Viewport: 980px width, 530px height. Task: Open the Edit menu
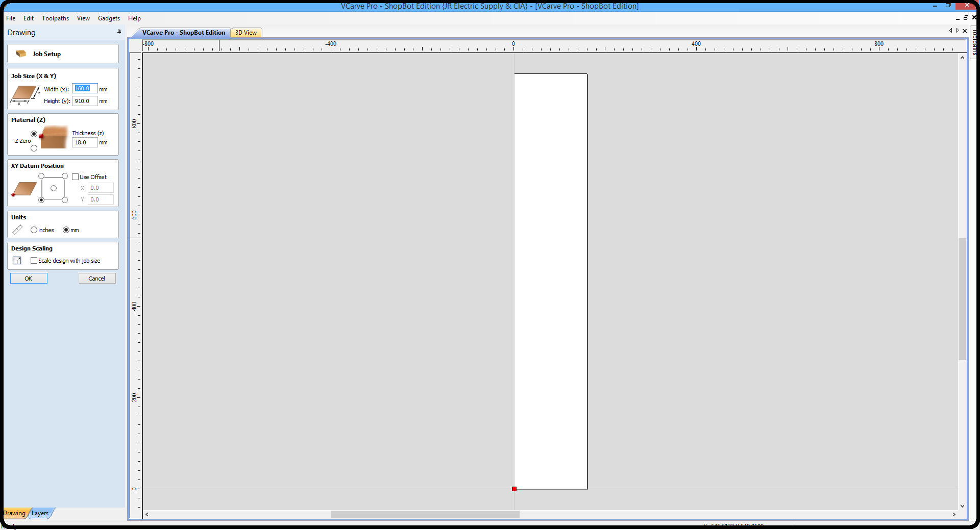29,18
